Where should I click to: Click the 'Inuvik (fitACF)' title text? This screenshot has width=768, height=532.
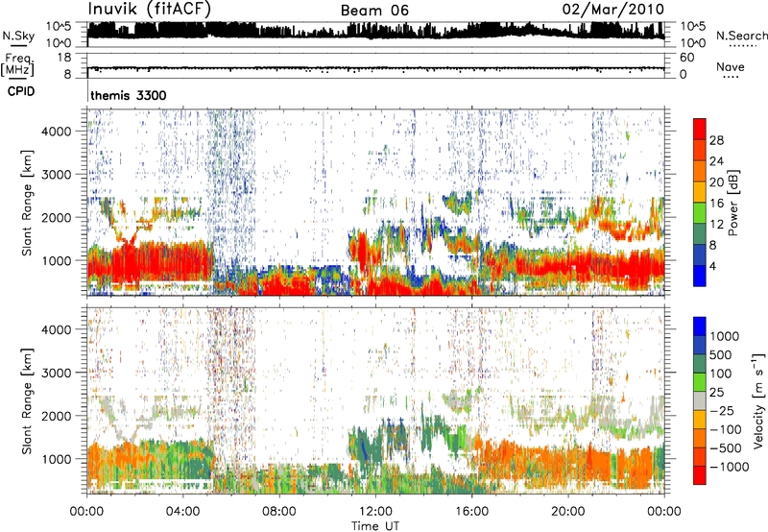pos(149,10)
